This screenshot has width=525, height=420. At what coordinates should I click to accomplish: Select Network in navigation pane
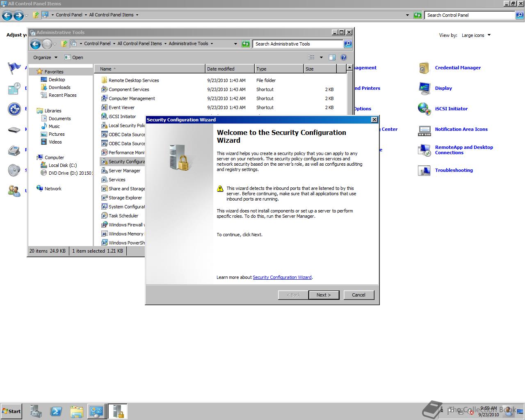(49, 189)
